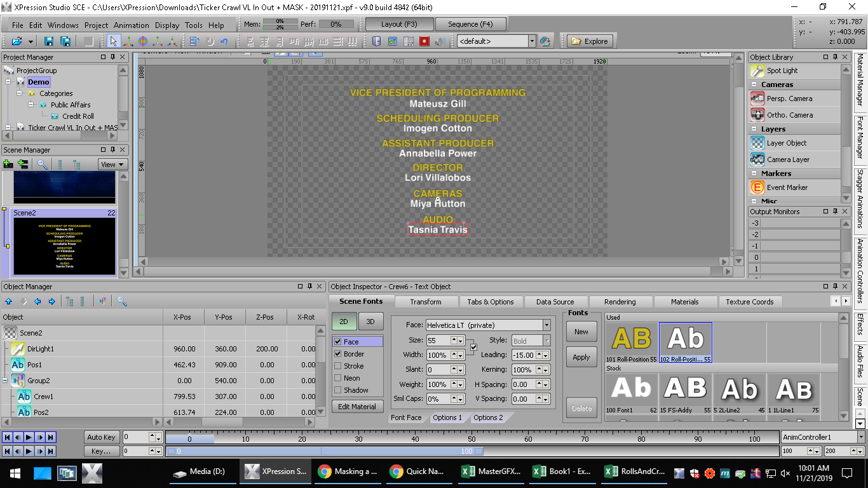Open the Tools menu
Screen dimensions: 868x488
[194, 25]
